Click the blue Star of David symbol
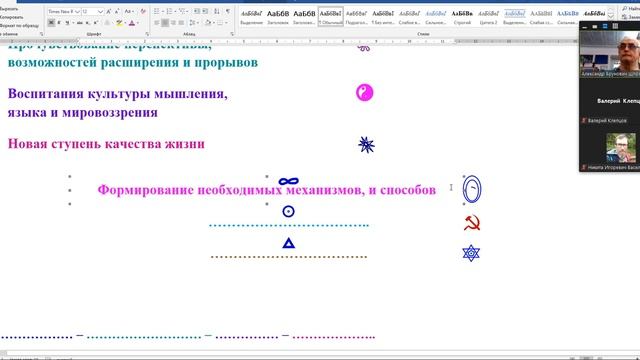This screenshot has height=360, width=640. click(x=471, y=253)
